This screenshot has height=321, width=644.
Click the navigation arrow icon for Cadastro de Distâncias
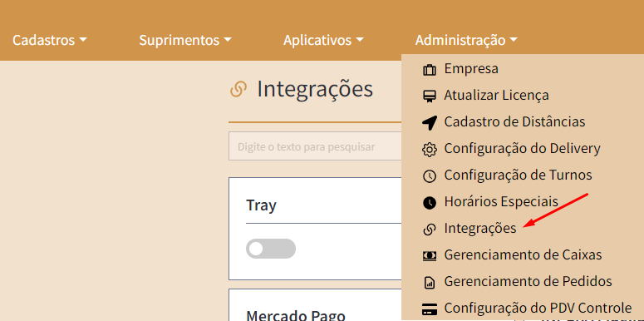[430, 123]
